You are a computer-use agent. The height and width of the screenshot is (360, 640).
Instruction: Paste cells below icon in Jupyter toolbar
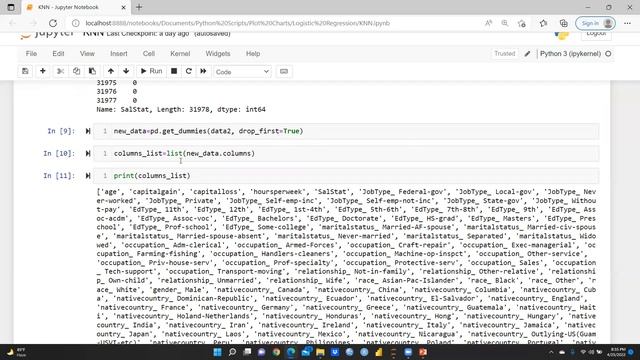pyautogui.click(x=92, y=71)
